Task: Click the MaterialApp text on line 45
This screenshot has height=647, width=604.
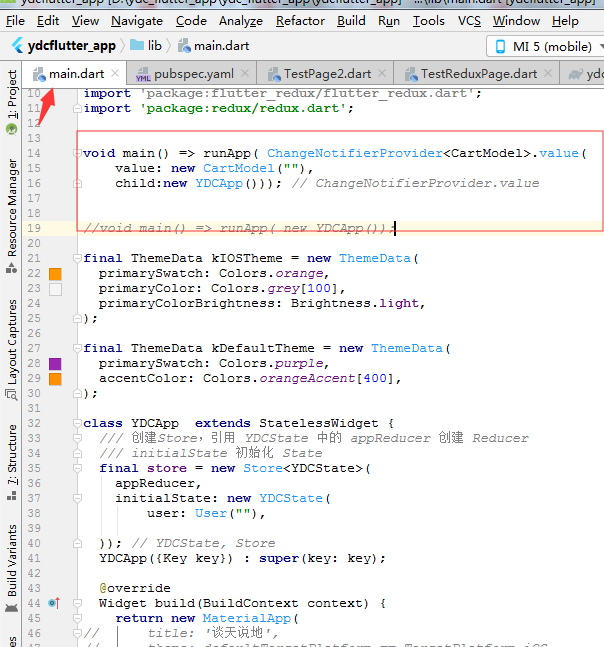Action: coord(247,618)
